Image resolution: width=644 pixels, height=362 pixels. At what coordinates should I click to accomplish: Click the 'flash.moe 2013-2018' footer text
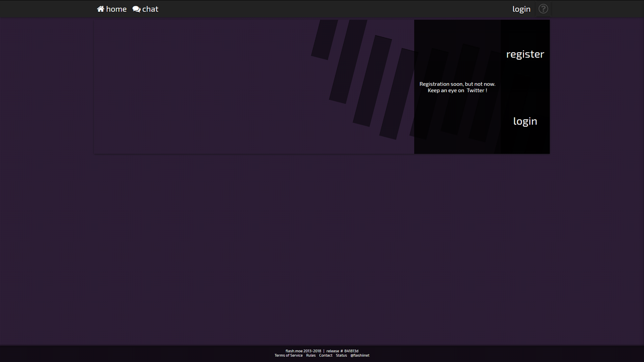coord(303,351)
